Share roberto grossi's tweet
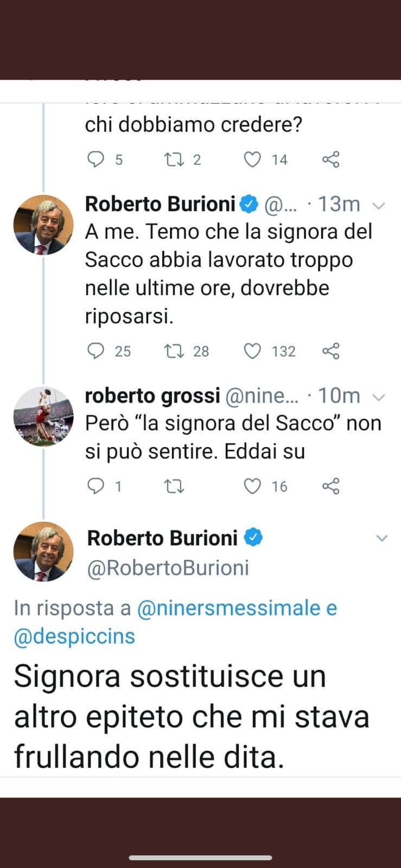 [x=330, y=486]
